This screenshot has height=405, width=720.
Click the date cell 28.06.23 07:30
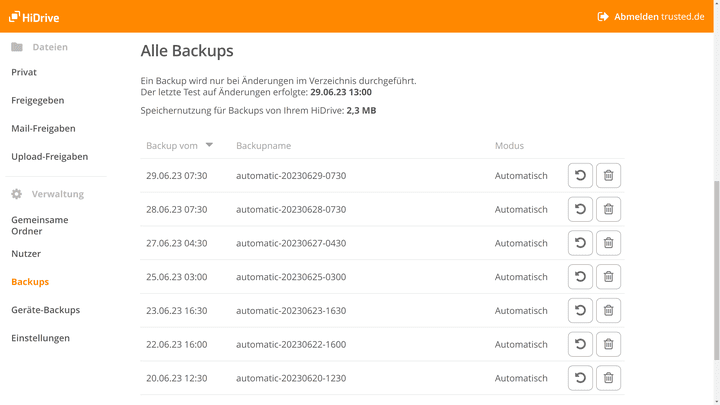[177, 209]
